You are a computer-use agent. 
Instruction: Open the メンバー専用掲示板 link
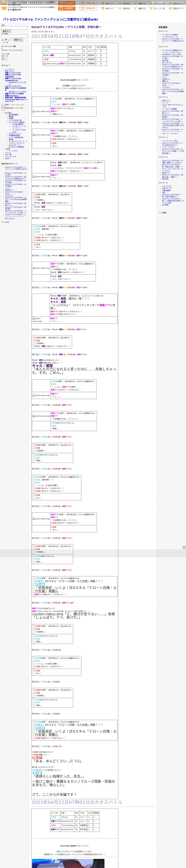(x=16, y=137)
